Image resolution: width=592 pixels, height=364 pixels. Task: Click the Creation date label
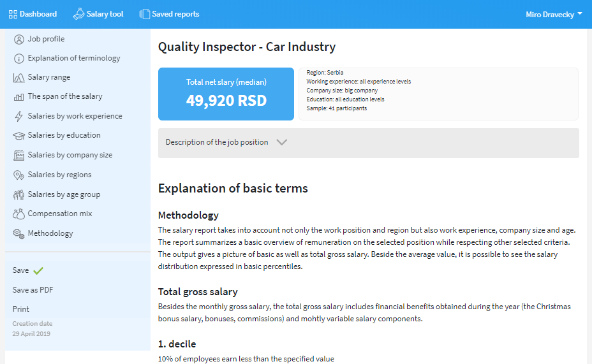point(33,324)
